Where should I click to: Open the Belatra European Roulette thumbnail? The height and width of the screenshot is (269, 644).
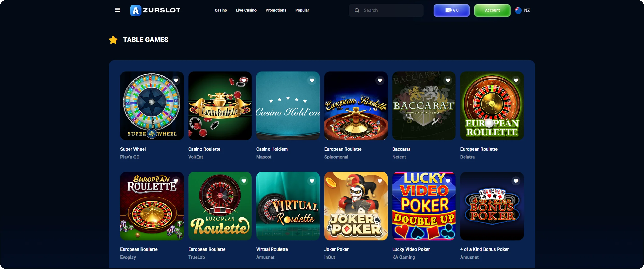click(492, 106)
